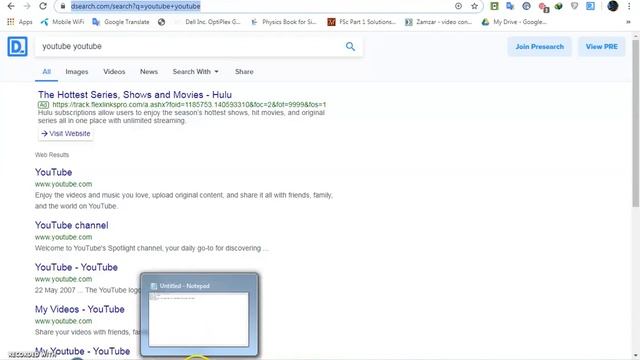Open YouTube - YouTube result title
The width and height of the screenshot is (640, 360).
(76, 267)
